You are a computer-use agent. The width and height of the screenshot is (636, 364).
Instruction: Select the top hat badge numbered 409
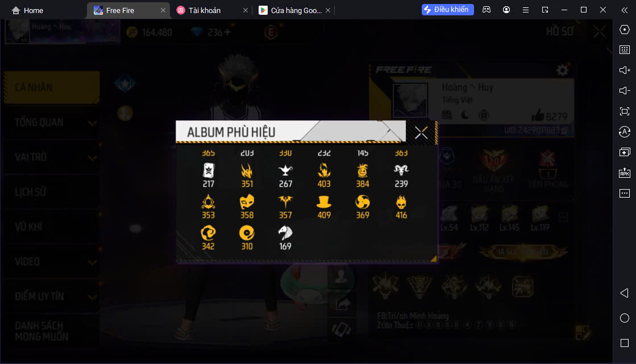click(x=323, y=207)
